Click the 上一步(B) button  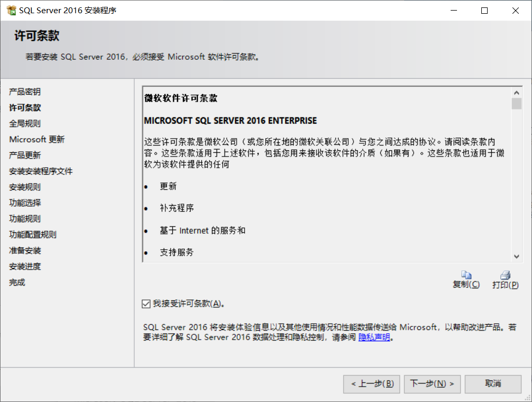point(371,384)
